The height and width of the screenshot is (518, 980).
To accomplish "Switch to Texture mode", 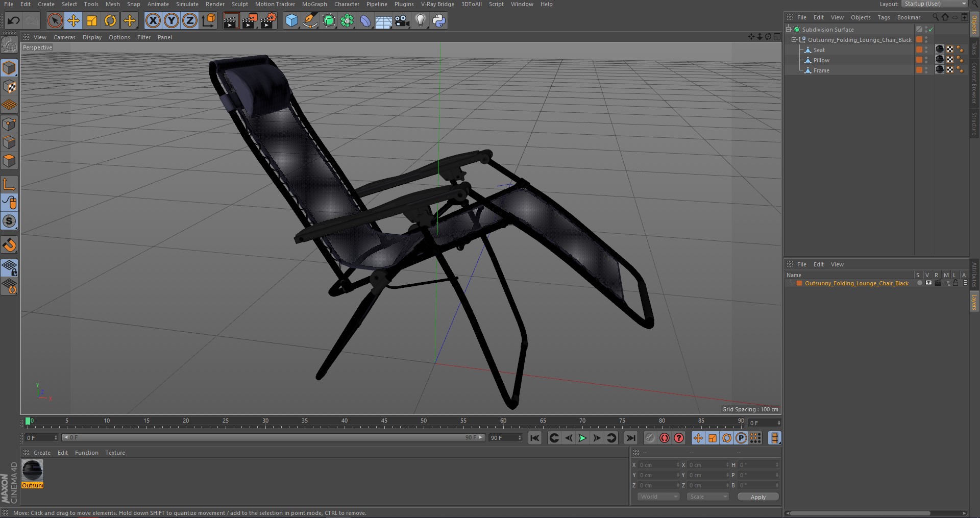I will tap(9, 87).
